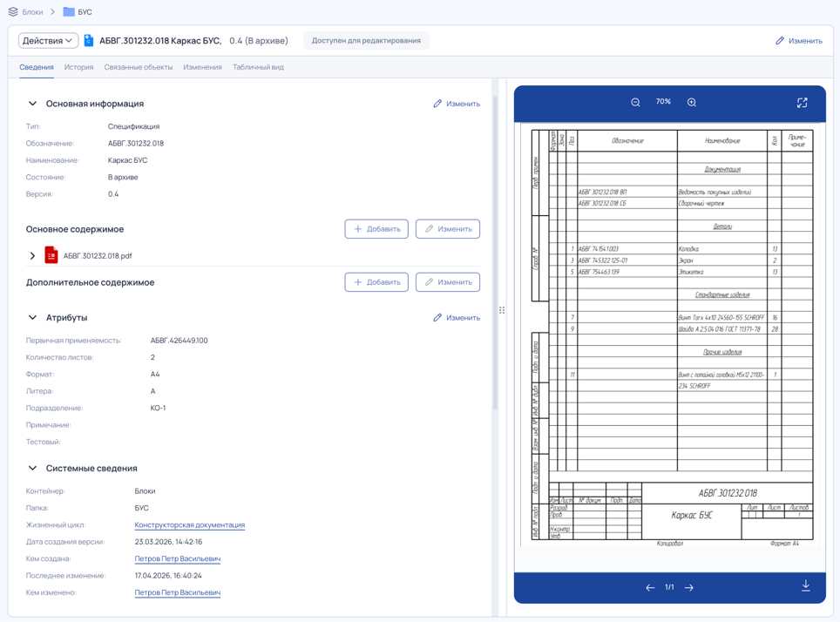Open Петров Петр Васильевич in Кем создана
The width and height of the screenshot is (840, 622).
pyautogui.click(x=177, y=558)
